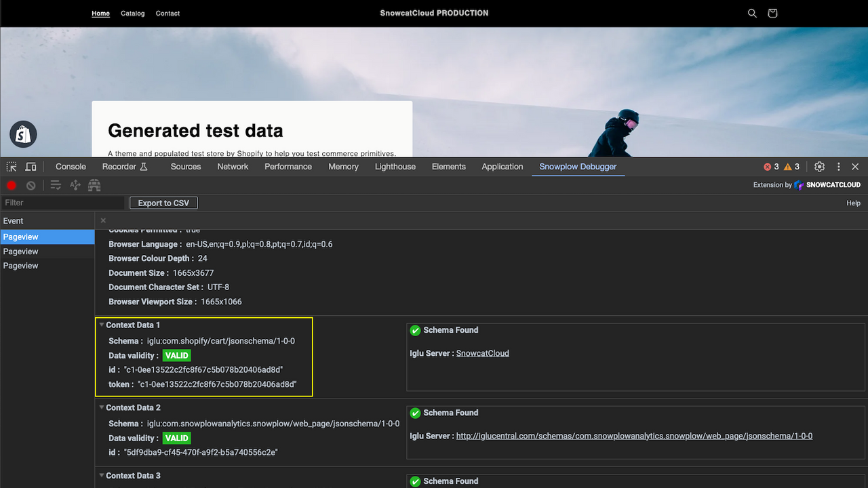Click the search icon in the store header
This screenshot has height=488, width=868.
coord(752,13)
